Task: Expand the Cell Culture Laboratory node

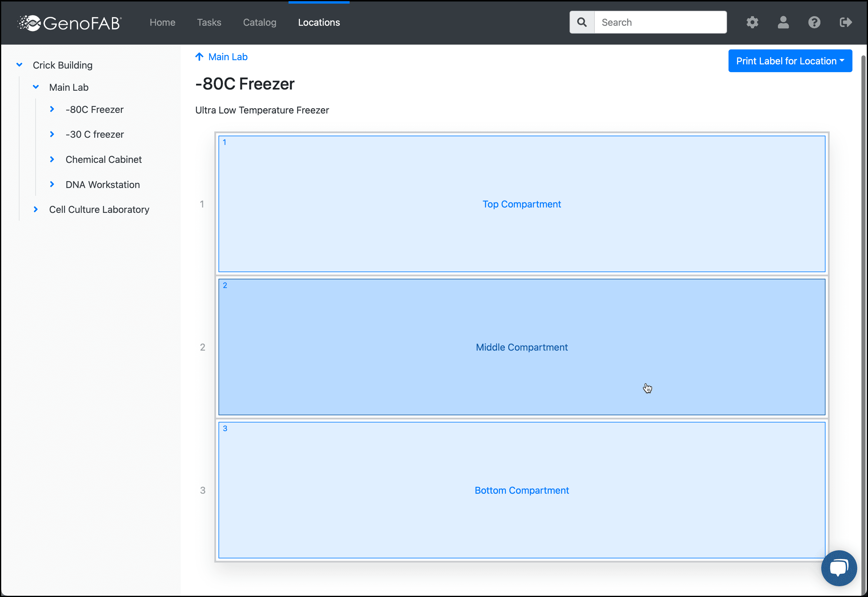Action: click(36, 210)
